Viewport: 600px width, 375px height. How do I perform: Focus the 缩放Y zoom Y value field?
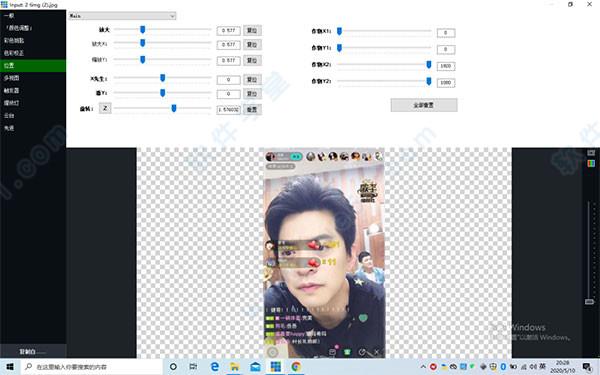click(x=228, y=60)
